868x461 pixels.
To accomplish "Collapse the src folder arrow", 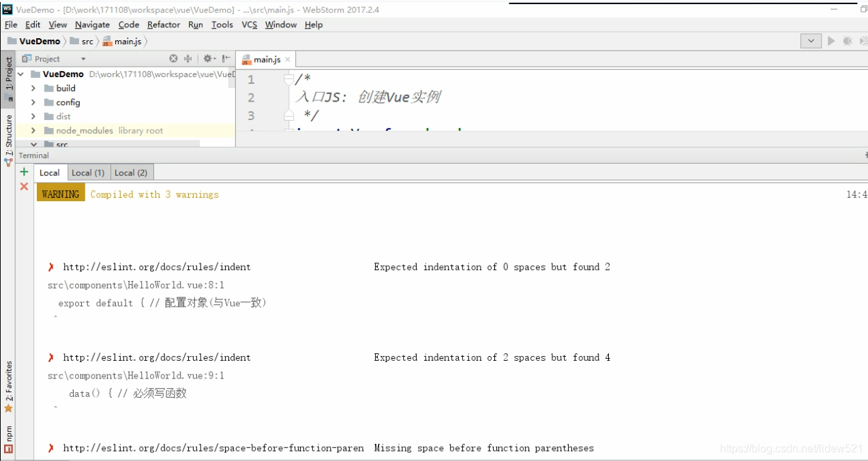I will coord(33,145).
